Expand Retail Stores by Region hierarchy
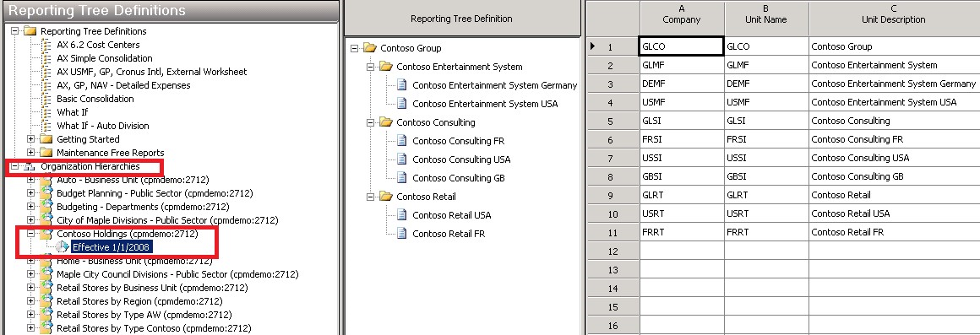The image size is (980, 335). click(x=30, y=301)
